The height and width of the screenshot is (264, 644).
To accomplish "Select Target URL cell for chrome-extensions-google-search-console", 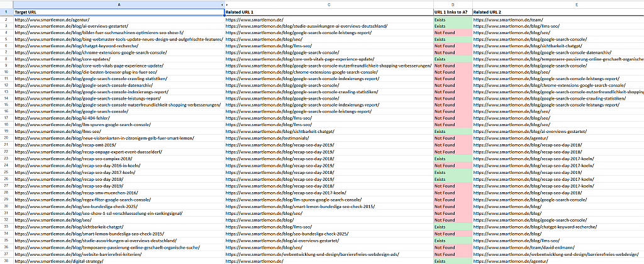I will pyautogui.click(x=119, y=52).
